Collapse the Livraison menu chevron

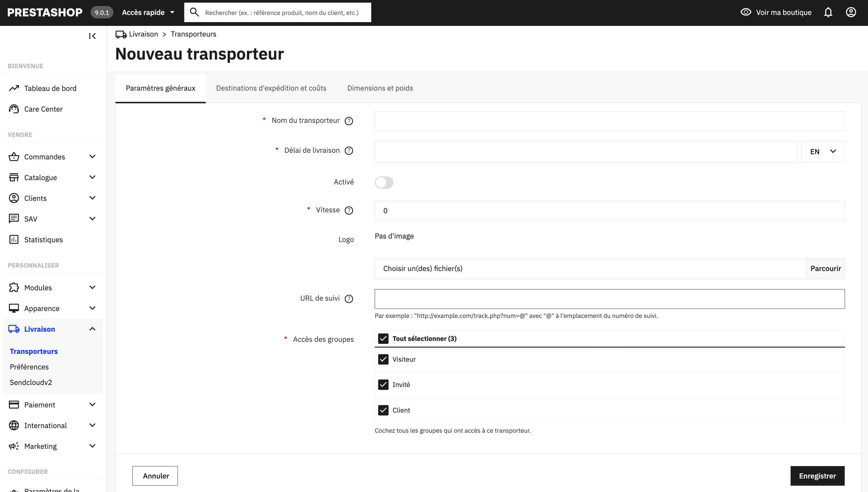(92, 329)
